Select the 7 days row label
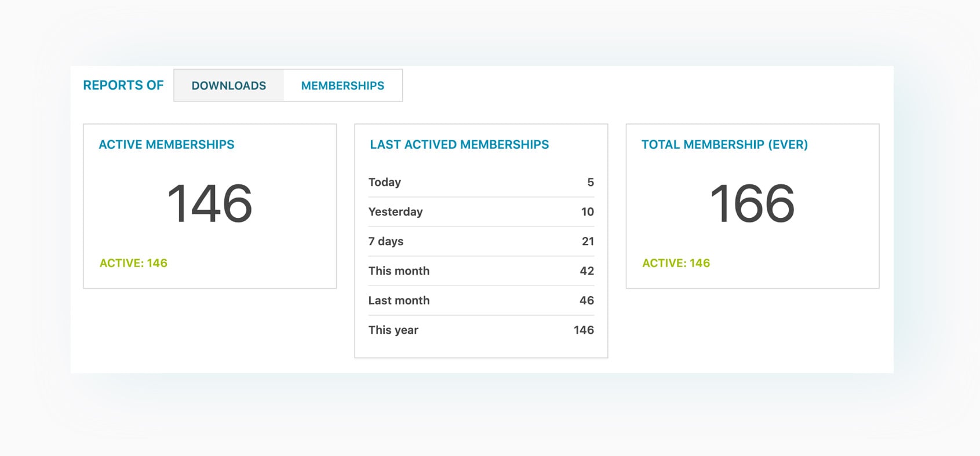Viewport: 980px width, 456px height. click(386, 242)
